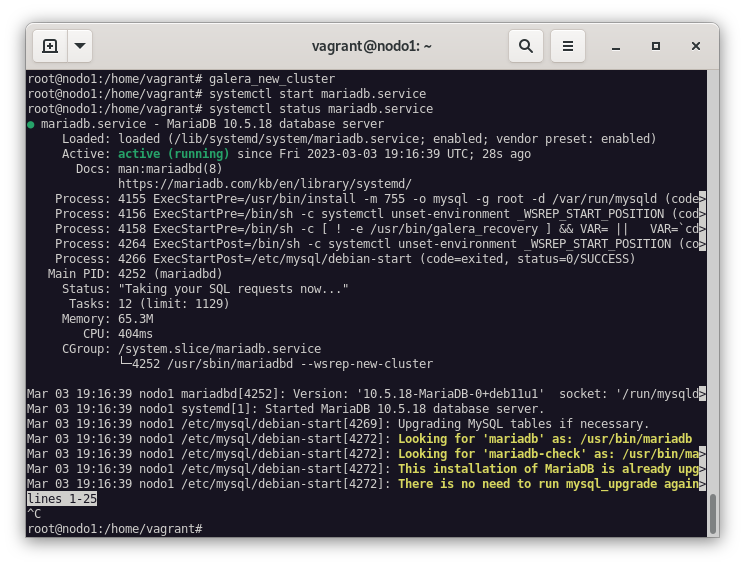Image resolution: width=745 pixels, height=566 pixels.
Task: Open a new terminal tab
Action: [x=50, y=46]
